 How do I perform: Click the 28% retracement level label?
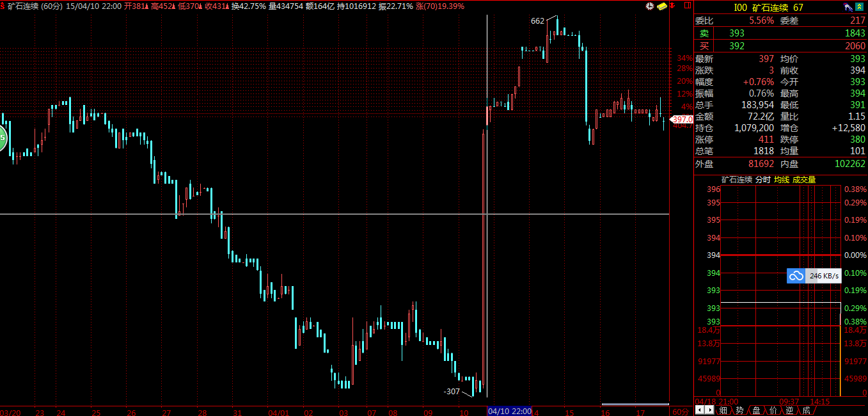pos(685,68)
